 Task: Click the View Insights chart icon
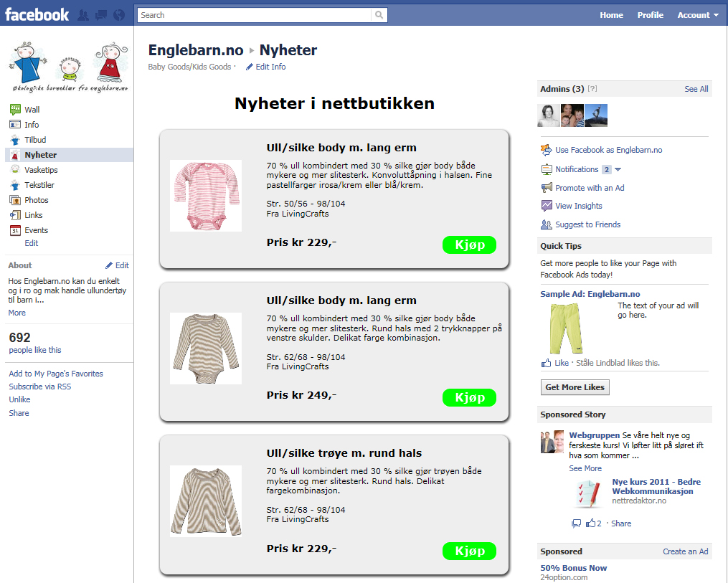click(547, 206)
